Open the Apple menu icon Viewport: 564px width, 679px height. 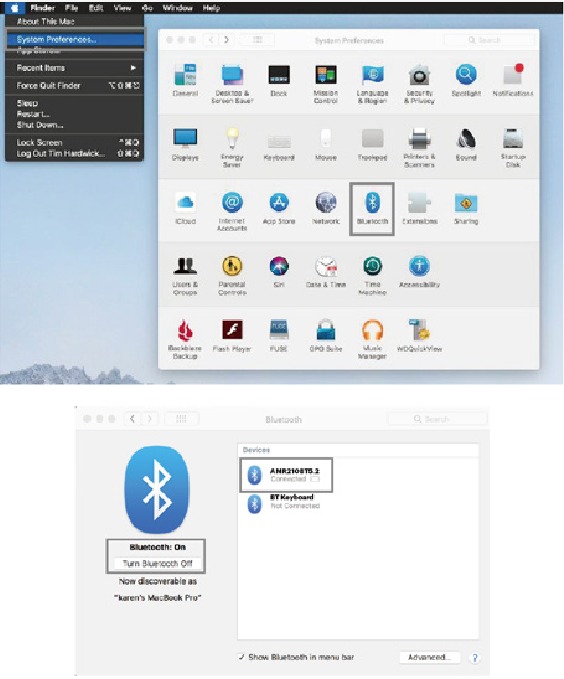pos(14,7)
